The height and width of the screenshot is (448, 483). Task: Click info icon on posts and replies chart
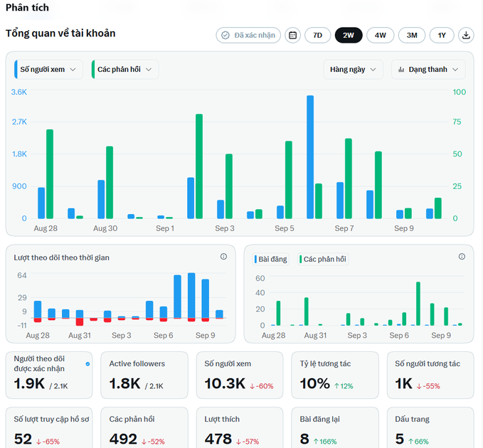click(462, 257)
